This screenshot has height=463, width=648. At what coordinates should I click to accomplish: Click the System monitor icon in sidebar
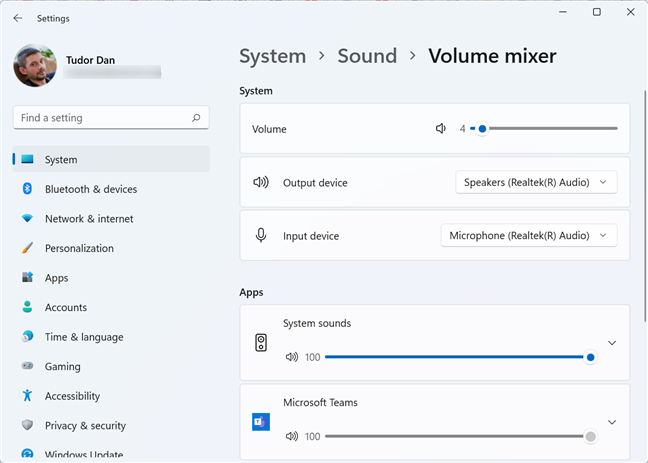[28, 159]
